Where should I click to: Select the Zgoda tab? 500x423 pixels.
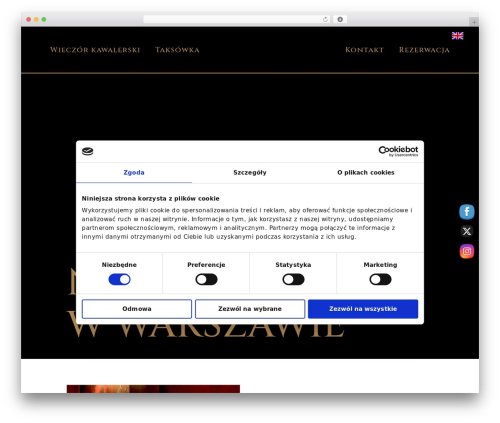134,173
